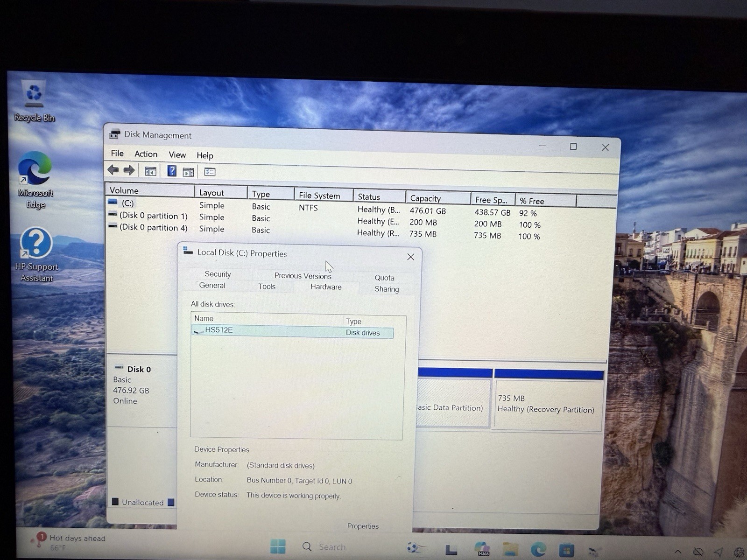The height and width of the screenshot is (560, 747).
Task: Open the Help menu
Action: click(204, 155)
